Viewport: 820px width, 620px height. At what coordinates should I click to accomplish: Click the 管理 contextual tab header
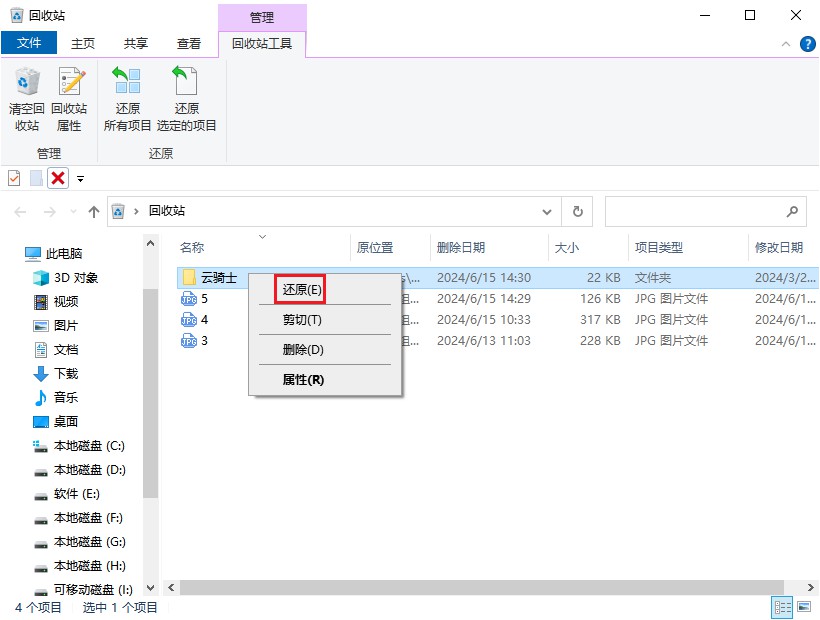click(261, 18)
